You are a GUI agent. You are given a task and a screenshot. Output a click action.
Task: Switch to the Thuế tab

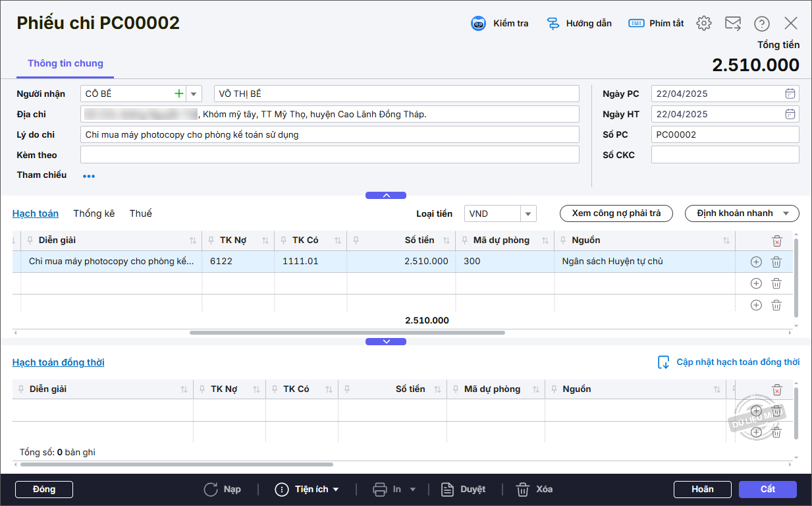[x=140, y=213]
